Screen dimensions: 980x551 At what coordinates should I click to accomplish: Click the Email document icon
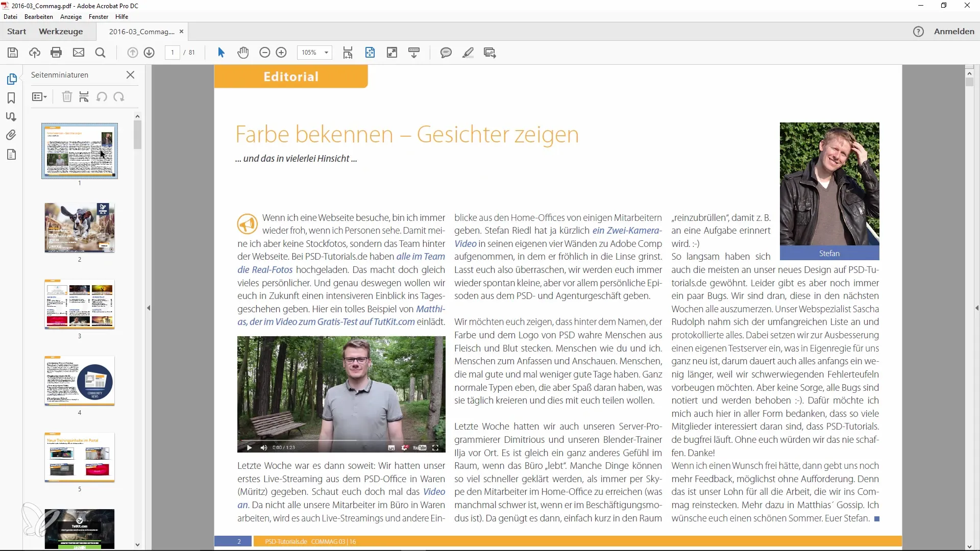click(x=78, y=53)
